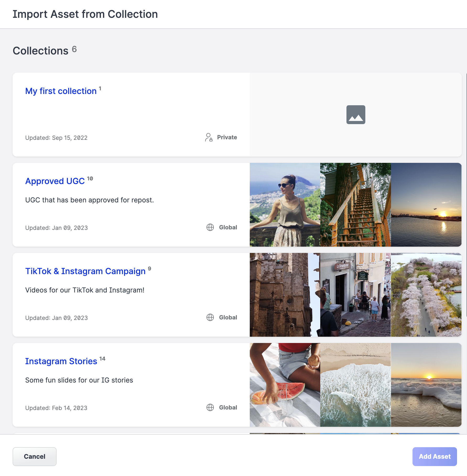The image size is (467, 476).
Task: Click the Add Asset button
Action: click(435, 456)
